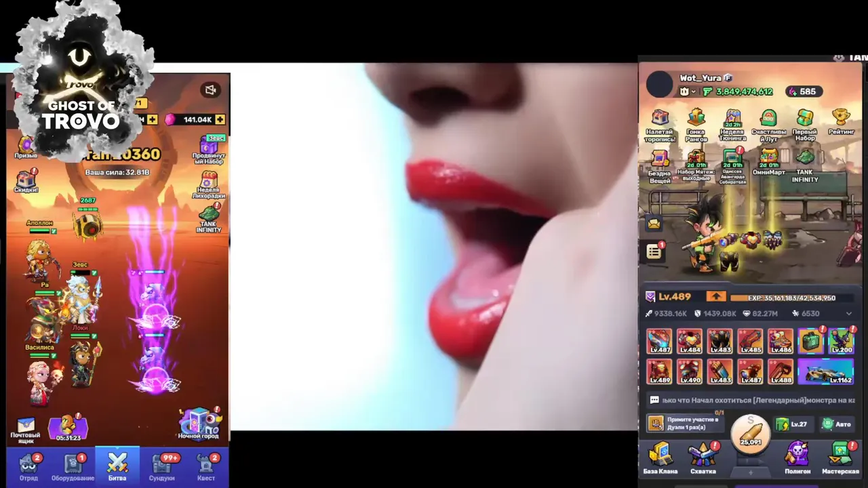Open Wot_Yura profile avatar
Image resolution: width=868 pixels, height=488 pixels.
tap(659, 85)
